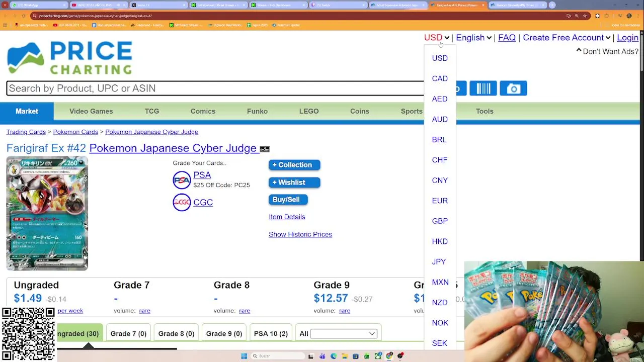644x362 pixels.
Task: Open the Item Details link
Action: 287,217
